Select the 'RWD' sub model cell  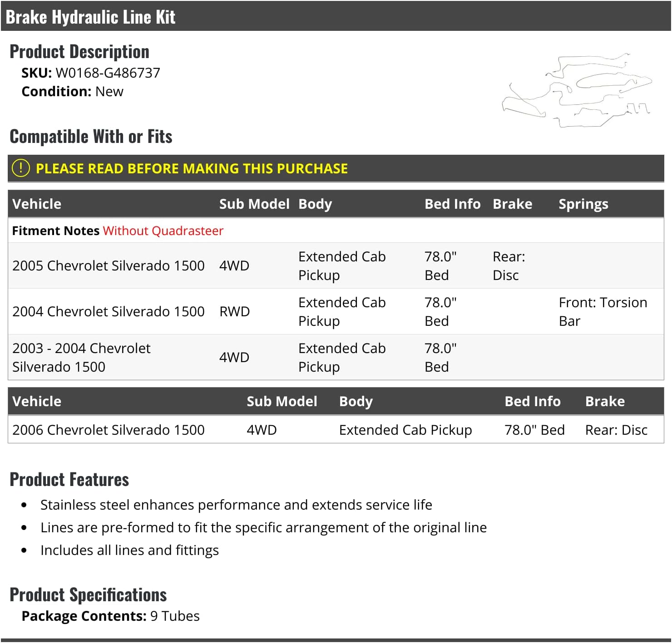[x=235, y=312]
